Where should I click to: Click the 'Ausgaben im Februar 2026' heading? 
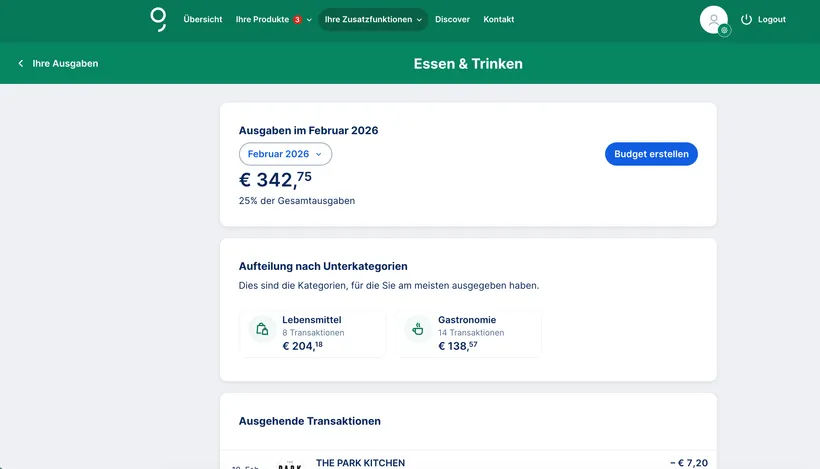tap(308, 130)
